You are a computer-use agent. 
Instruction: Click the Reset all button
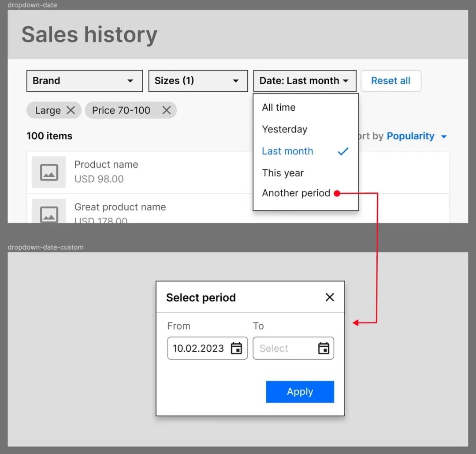point(390,81)
